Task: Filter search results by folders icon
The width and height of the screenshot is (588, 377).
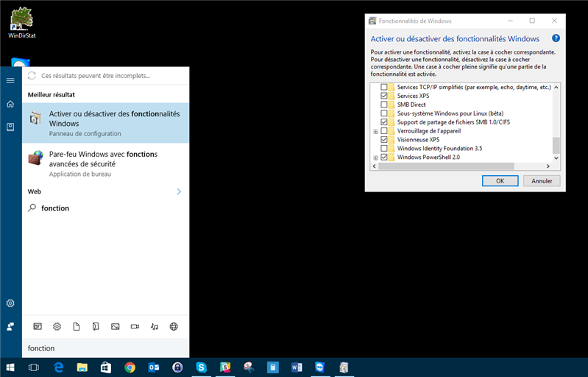Action: [96, 326]
